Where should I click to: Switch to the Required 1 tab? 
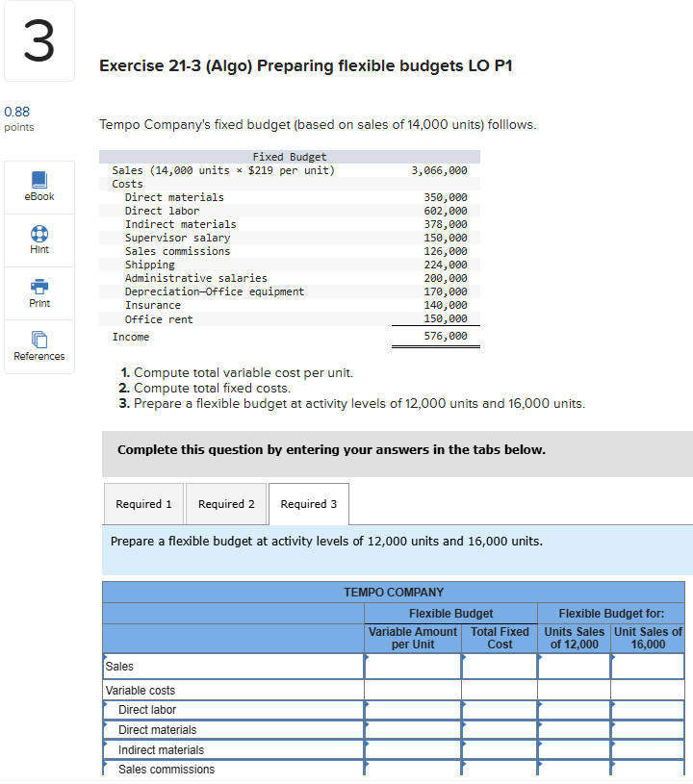click(143, 504)
